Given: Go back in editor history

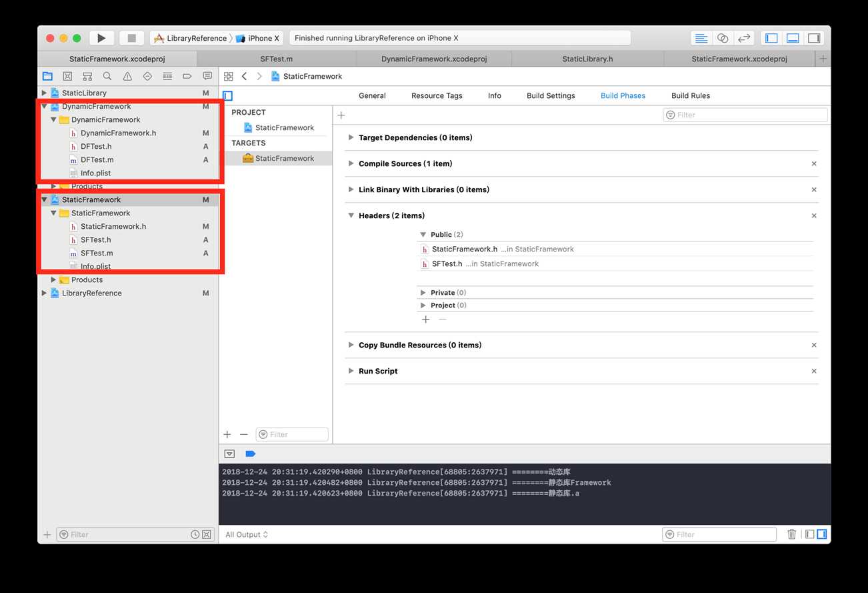Looking at the screenshot, I should tap(245, 76).
